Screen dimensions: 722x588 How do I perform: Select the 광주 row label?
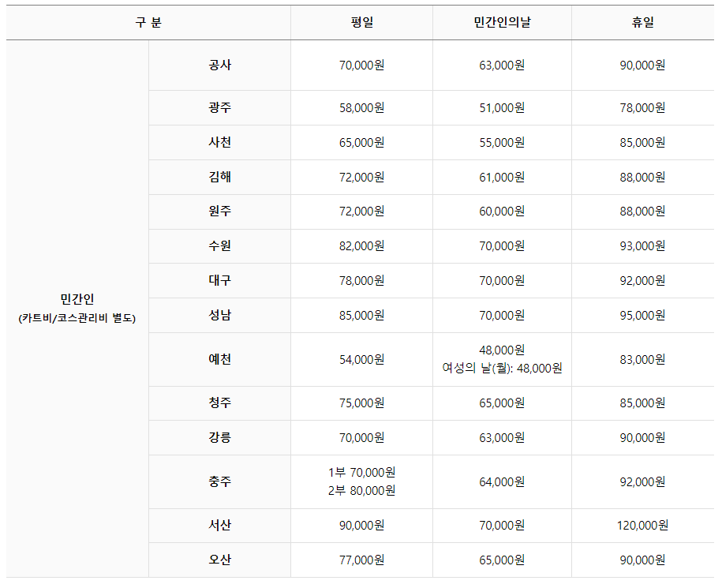tap(219, 108)
